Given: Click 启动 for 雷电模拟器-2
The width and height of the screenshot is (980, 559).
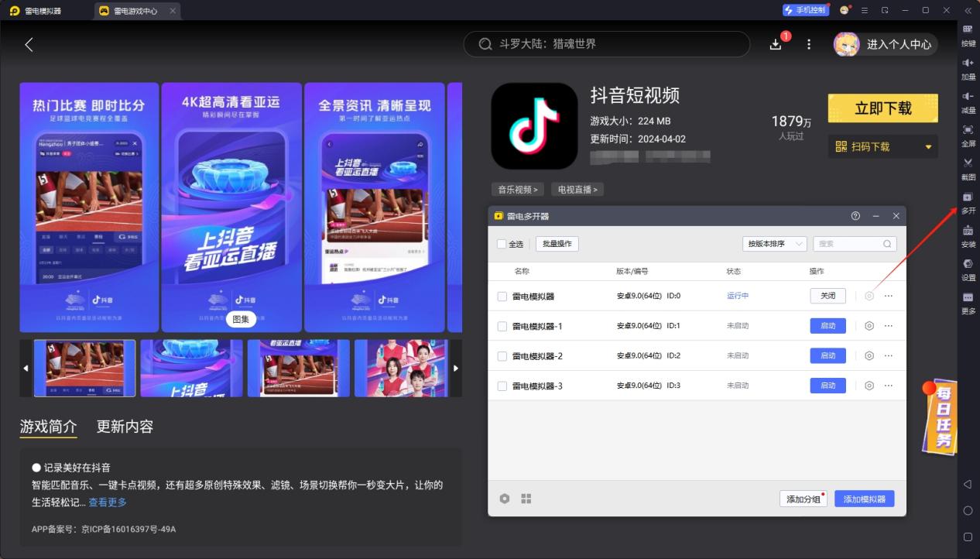Looking at the screenshot, I should coord(828,355).
